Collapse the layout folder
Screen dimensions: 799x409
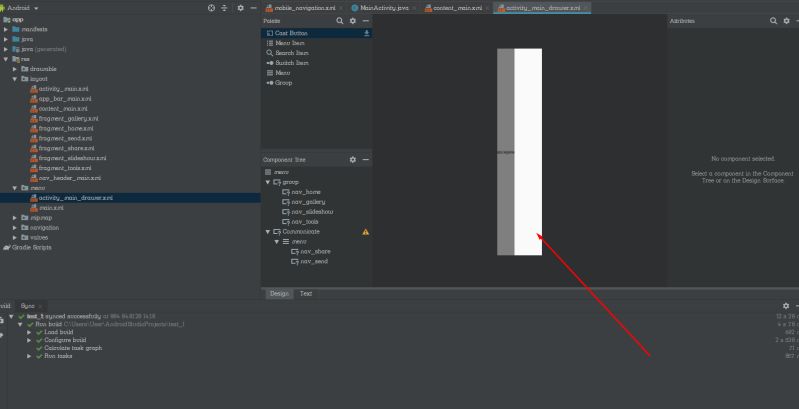15,79
